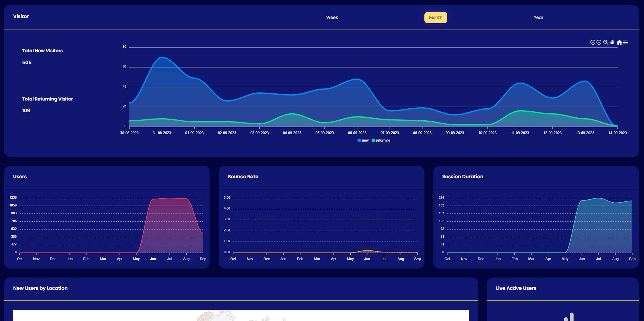Click the 'Visitor' panel title
The width and height of the screenshot is (644, 321).
click(x=21, y=16)
